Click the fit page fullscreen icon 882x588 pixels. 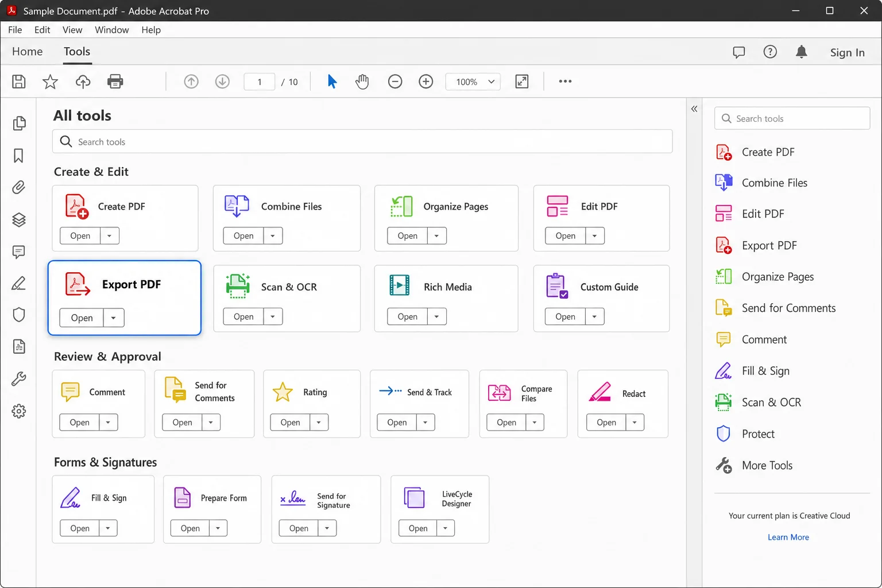[522, 82]
